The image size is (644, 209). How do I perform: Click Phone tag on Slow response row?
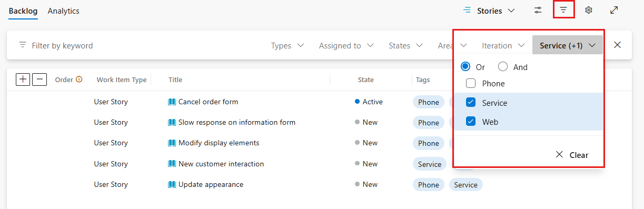tap(429, 123)
